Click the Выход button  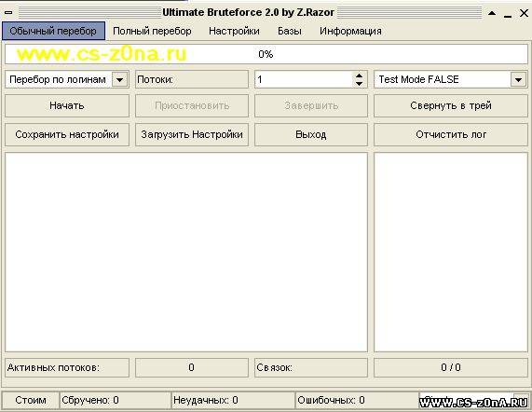[x=311, y=134]
